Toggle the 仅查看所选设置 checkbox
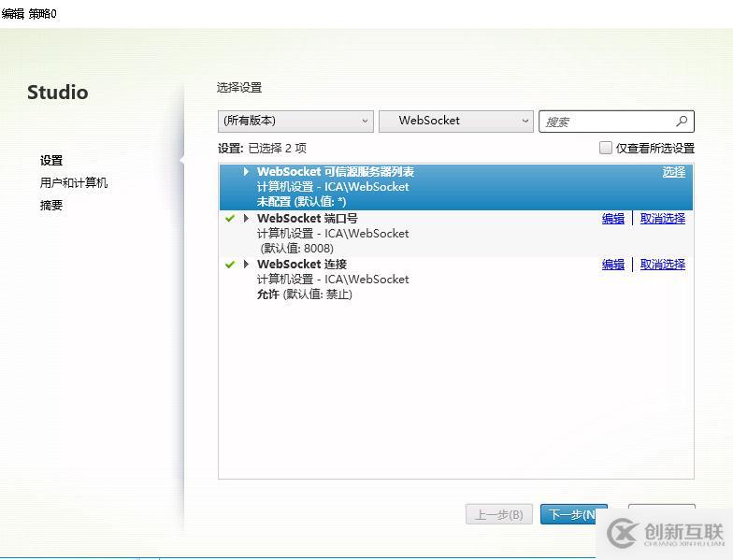This screenshot has width=733, height=560. pyautogui.click(x=606, y=148)
